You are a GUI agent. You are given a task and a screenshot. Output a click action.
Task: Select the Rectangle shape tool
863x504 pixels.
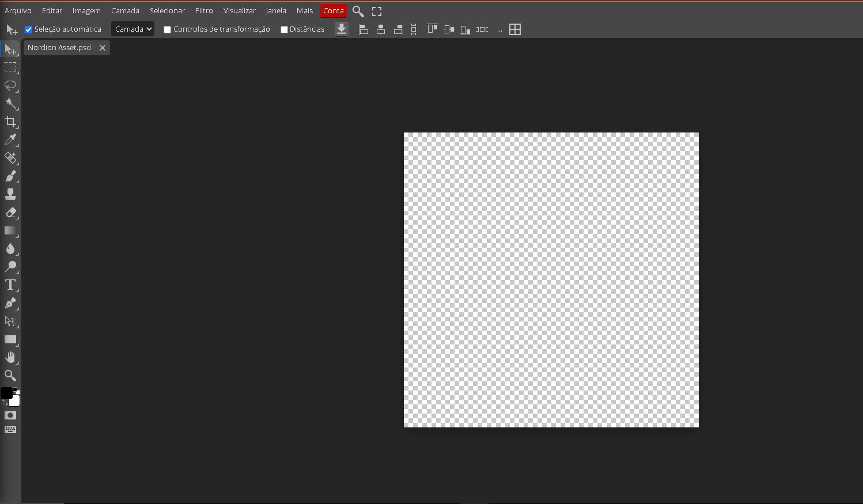pyautogui.click(x=10, y=339)
